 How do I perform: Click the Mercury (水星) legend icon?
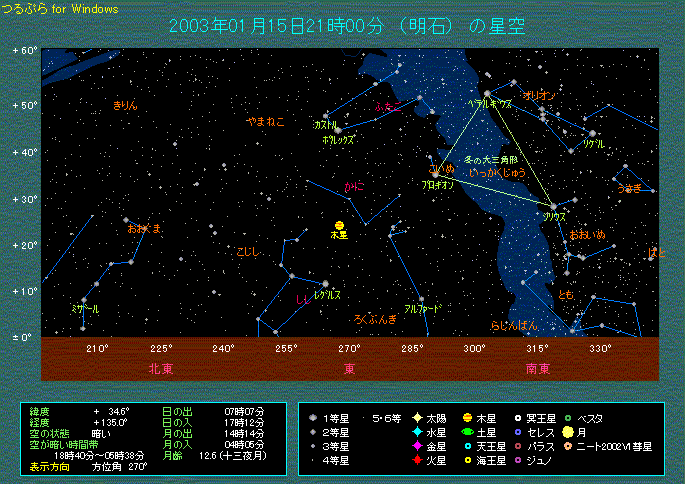[416, 432]
